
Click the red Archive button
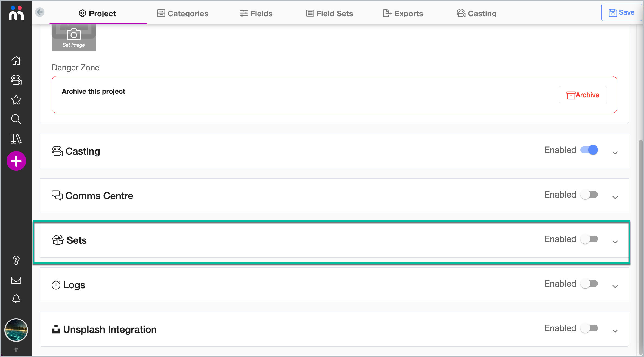pos(583,95)
